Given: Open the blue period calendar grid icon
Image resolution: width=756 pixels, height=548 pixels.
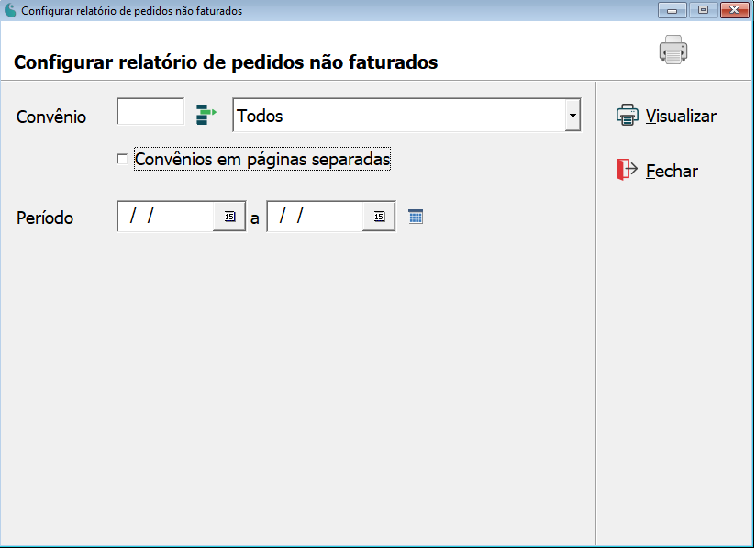Looking at the screenshot, I should (x=416, y=217).
